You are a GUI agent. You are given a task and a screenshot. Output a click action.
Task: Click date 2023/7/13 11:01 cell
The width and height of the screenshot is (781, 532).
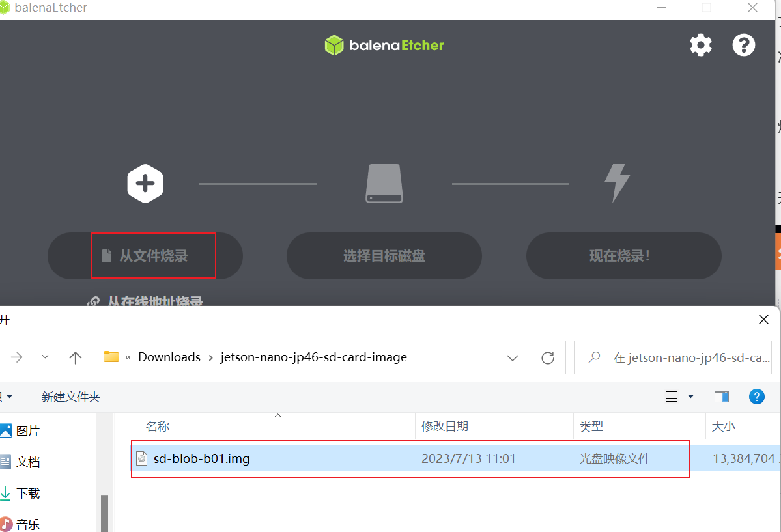click(x=469, y=458)
